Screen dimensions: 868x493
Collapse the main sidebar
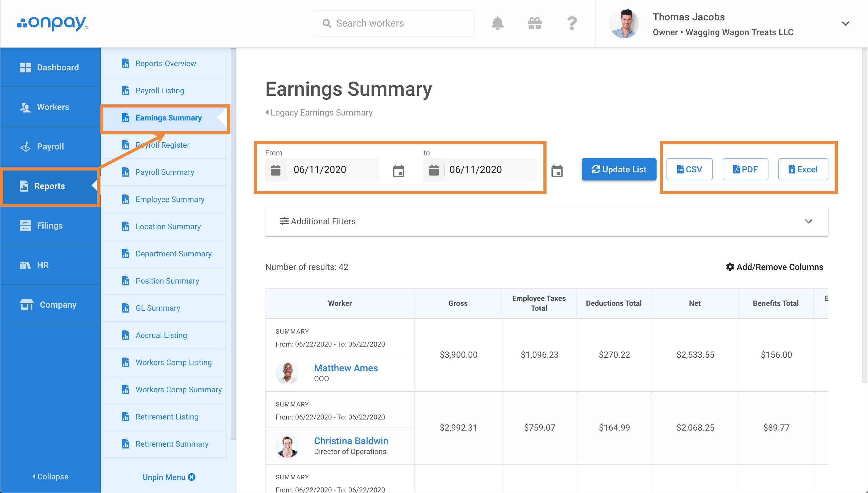tap(50, 476)
